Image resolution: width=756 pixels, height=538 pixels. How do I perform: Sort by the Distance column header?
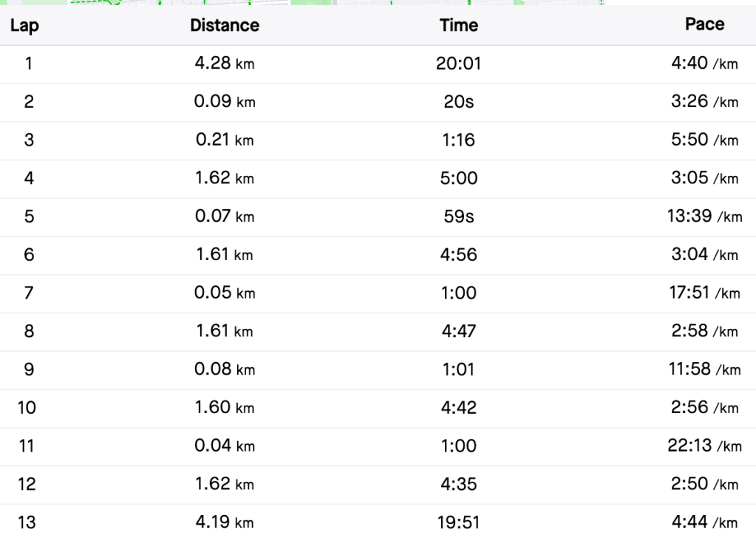coord(225,26)
